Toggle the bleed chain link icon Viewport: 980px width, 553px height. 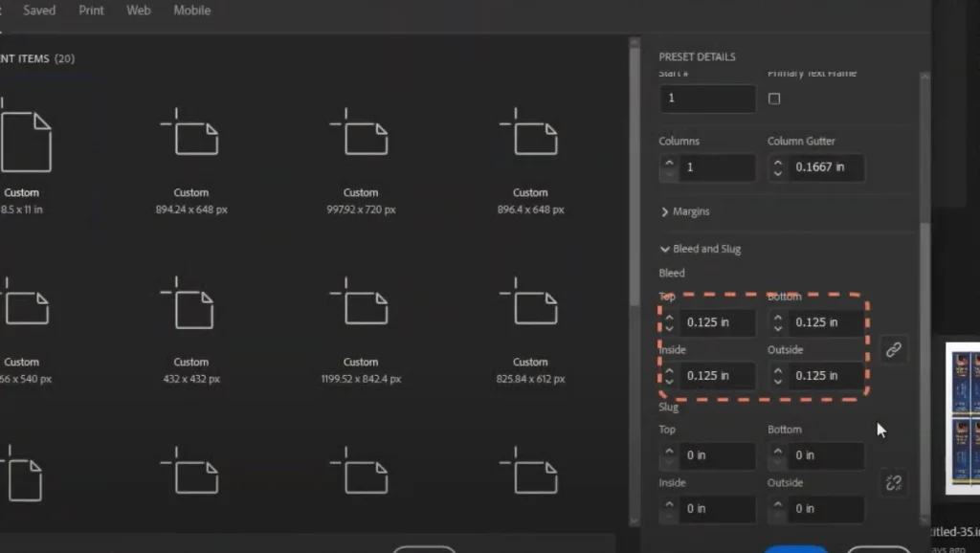click(x=893, y=349)
